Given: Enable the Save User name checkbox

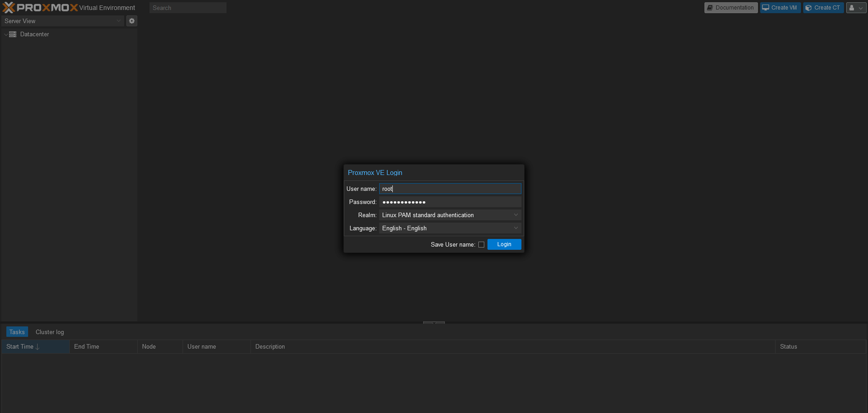Looking at the screenshot, I should (x=481, y=244).
